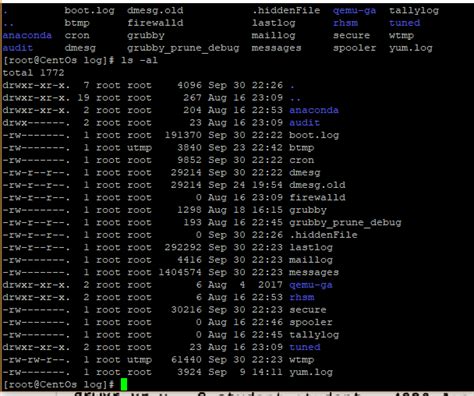
Task: Click 'utmp' group on the wtmp row
Action: (139, 360)
